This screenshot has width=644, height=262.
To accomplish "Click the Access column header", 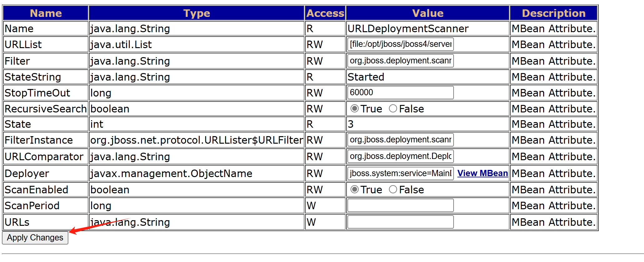I will 325,13.
